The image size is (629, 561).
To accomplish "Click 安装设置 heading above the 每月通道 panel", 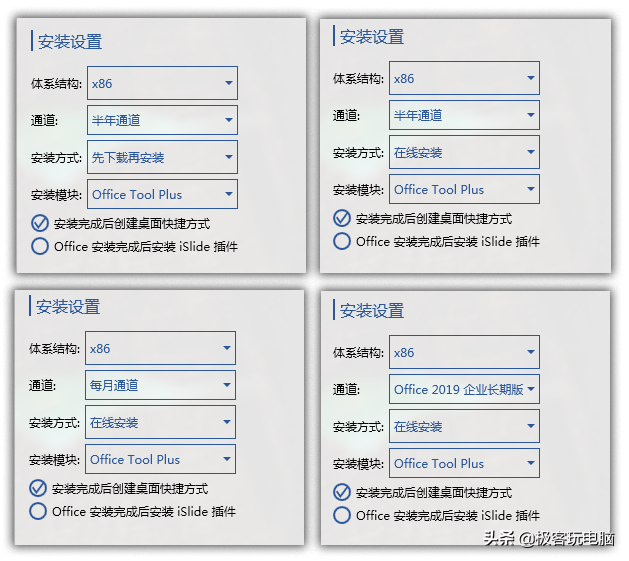I will pyautogui.click(x=68, y=307).
